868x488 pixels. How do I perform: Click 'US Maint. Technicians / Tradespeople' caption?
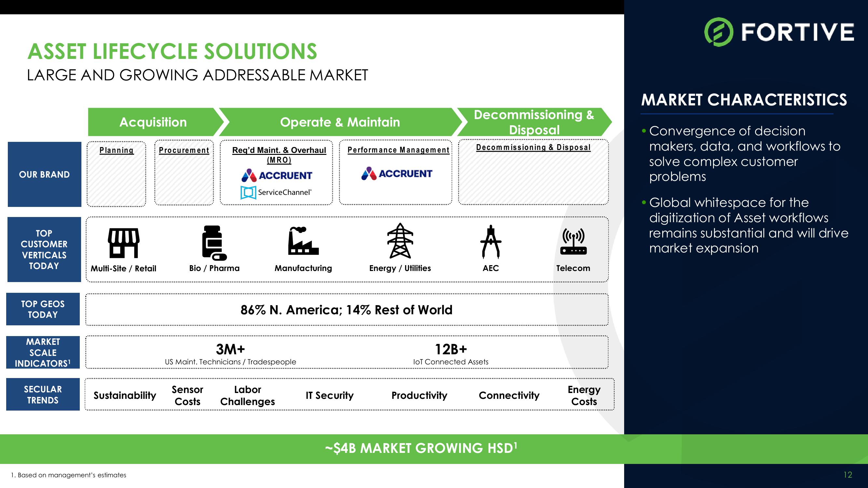click(231, 362)
